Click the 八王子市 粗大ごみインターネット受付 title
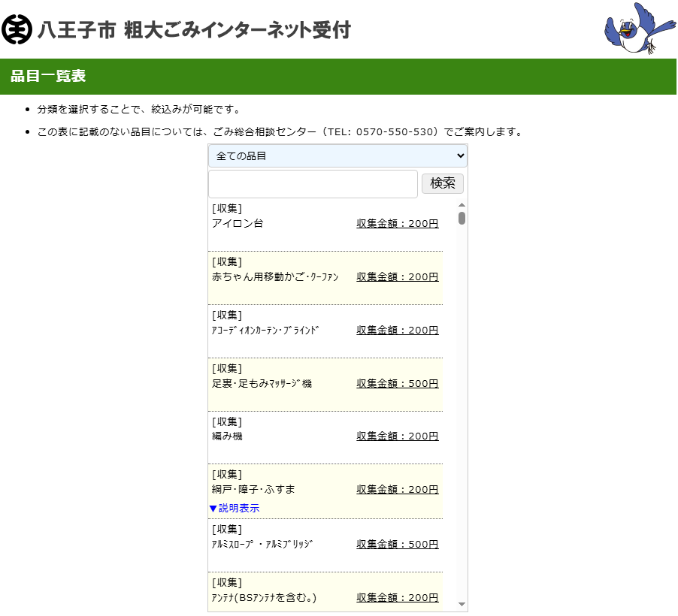 [194, 30]
